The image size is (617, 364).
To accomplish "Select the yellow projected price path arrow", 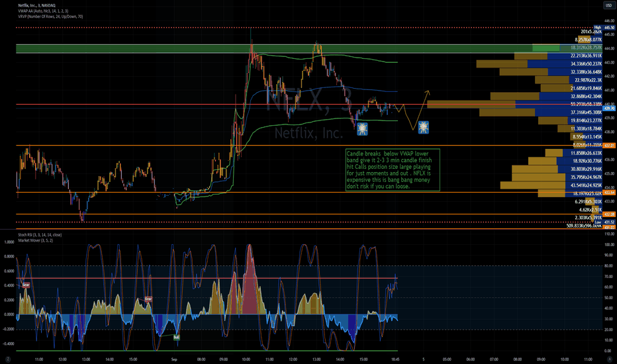I will pos(412,111).
